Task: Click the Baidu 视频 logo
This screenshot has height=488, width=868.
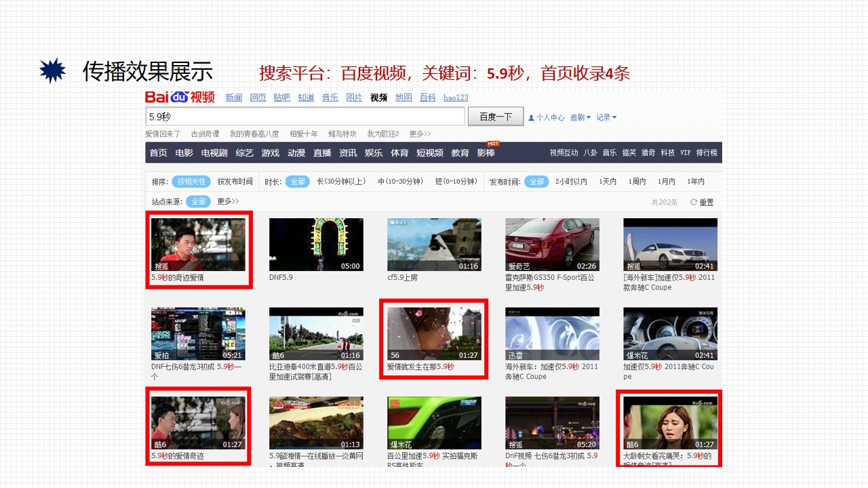Action: coord(180,97)
